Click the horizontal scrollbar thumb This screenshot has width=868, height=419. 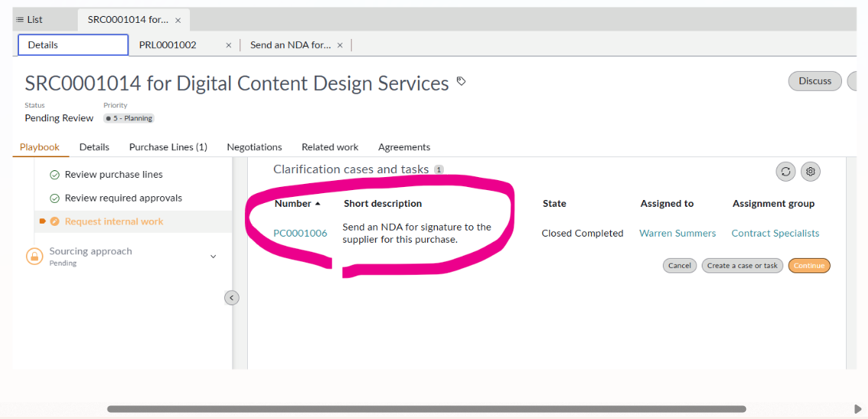click(426, 409)
